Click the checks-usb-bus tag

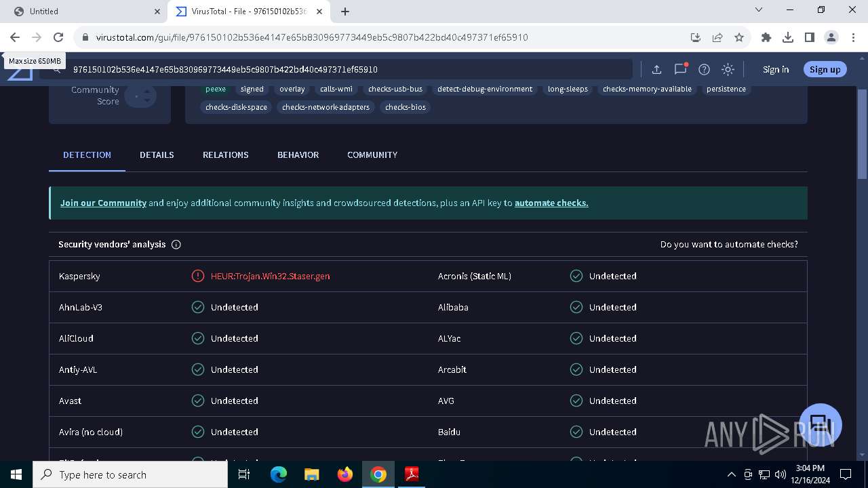click(395, 89)
